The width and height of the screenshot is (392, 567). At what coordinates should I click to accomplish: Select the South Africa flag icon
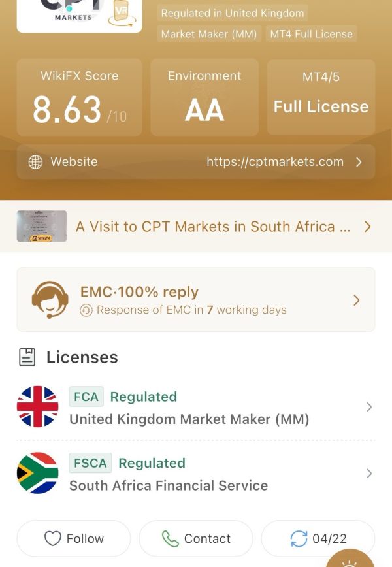(x=38, y=473)
